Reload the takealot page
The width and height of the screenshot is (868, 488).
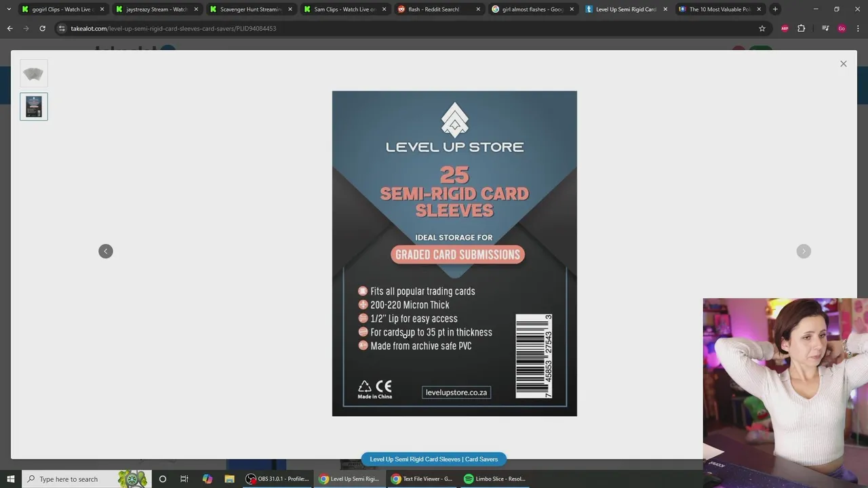coord(42,28)
